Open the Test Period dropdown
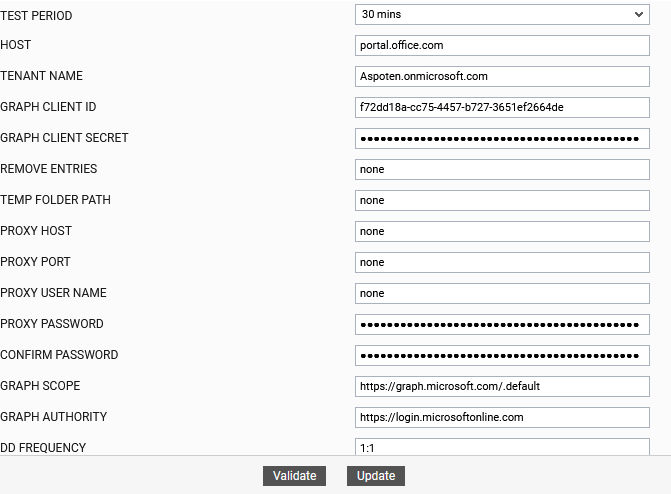The height and width of the screenshot is (494, 671). (x=502, y=15)
